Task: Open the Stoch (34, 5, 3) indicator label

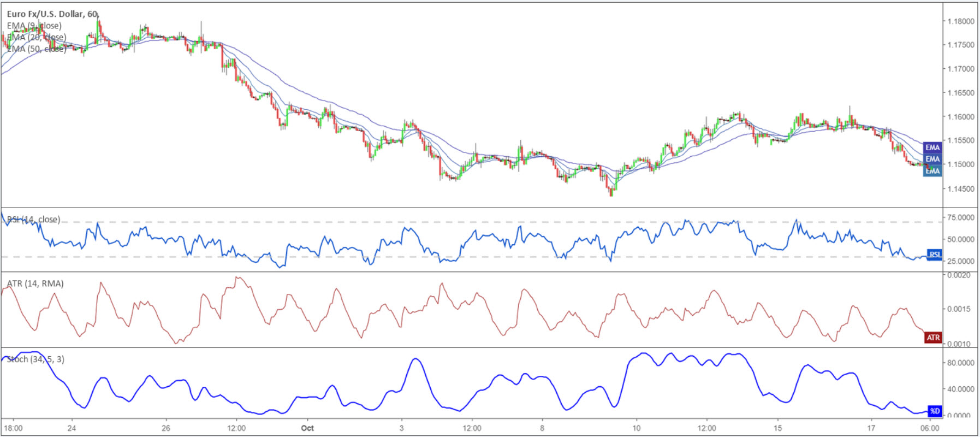Action: 35,359
